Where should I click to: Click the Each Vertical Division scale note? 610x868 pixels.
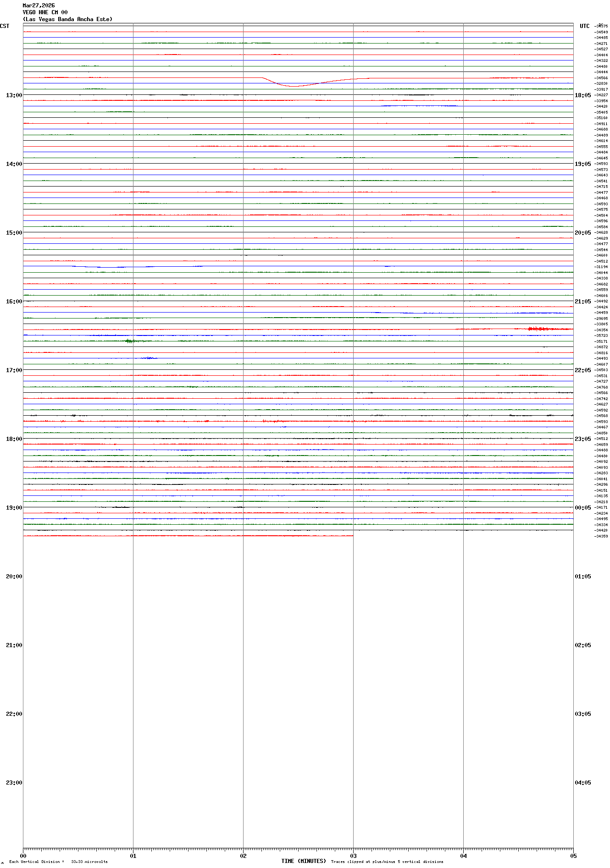(x=58, y=862)
